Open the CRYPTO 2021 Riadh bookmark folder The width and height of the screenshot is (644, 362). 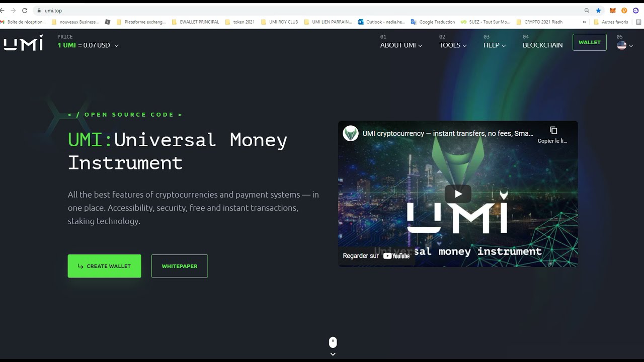coord(539,22)
